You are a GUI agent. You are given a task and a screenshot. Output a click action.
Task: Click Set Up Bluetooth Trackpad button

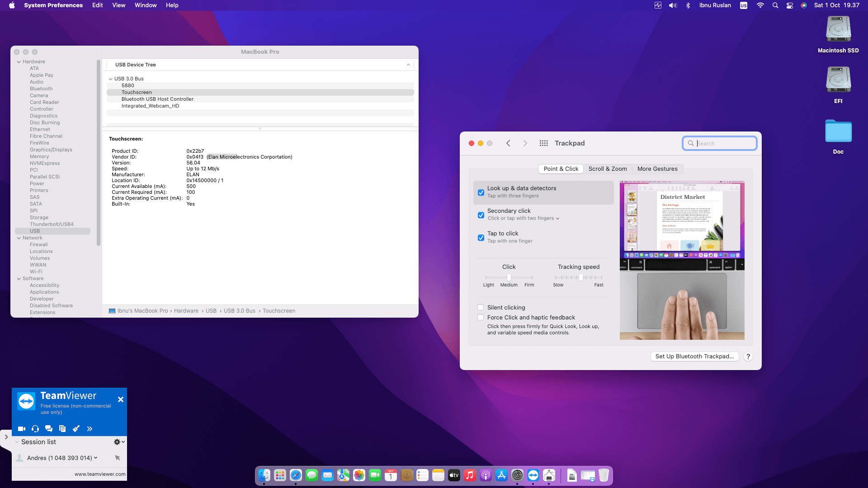694,357
